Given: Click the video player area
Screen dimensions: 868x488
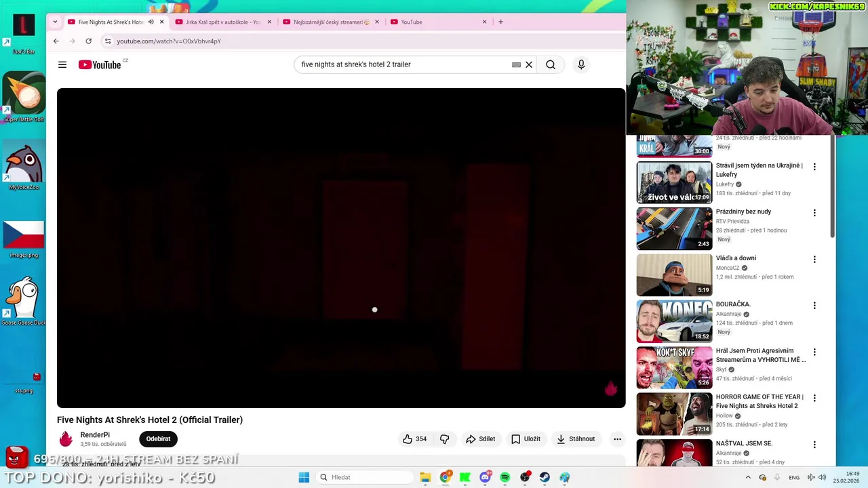Looking at the screenshot, I should [341, 248].
